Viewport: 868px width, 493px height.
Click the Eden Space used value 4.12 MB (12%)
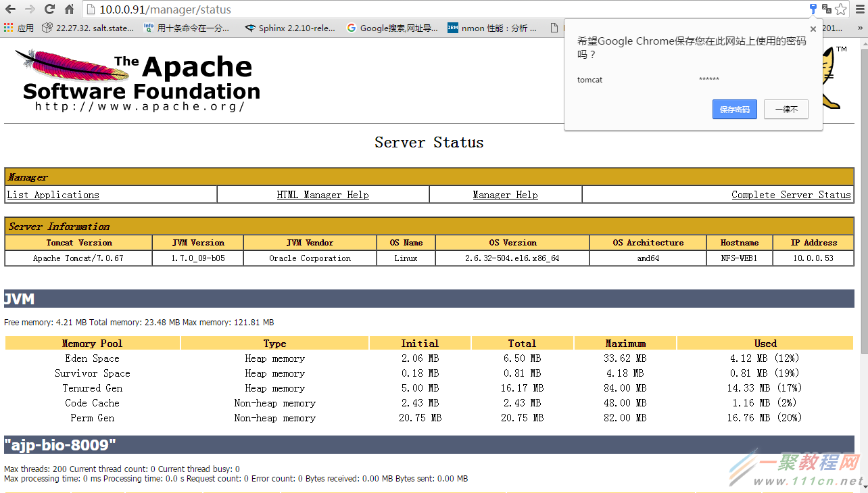coord(765,358)
